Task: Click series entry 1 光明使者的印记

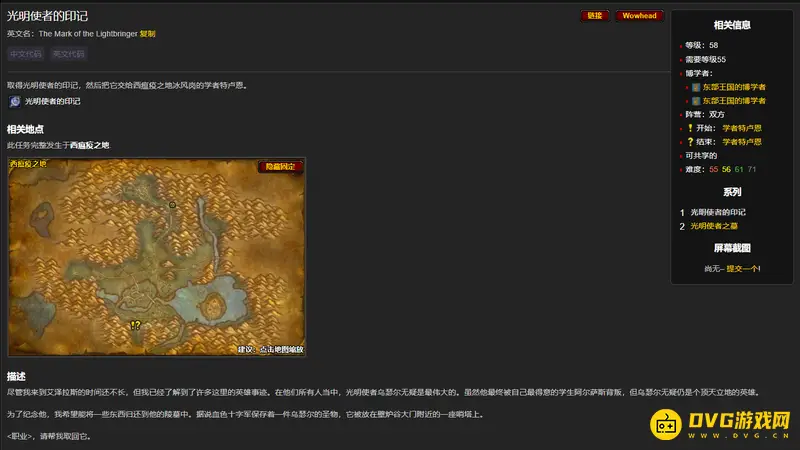Action: pos(718,212)
